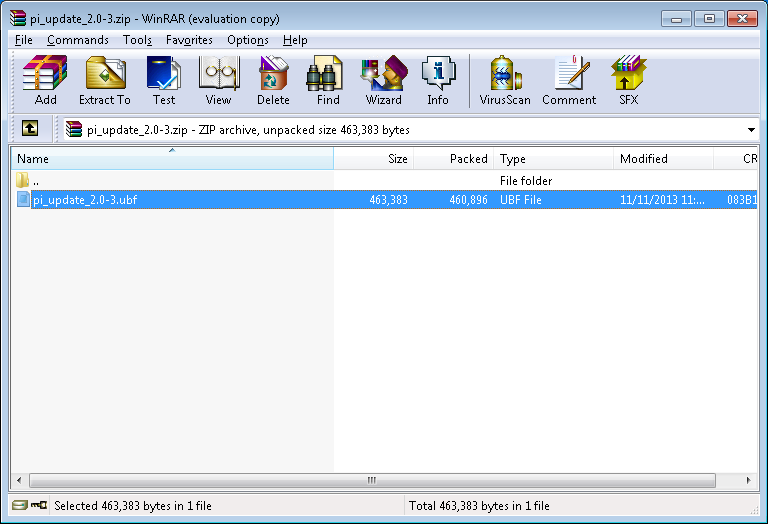Click the Add archive toolbar icon

point(45,80)
